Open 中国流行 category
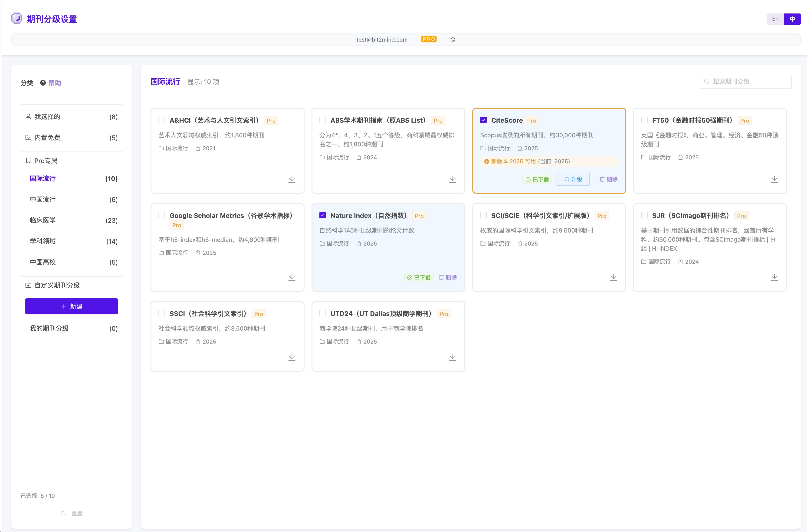Screen dimensions: 807x532 (43, 200)
